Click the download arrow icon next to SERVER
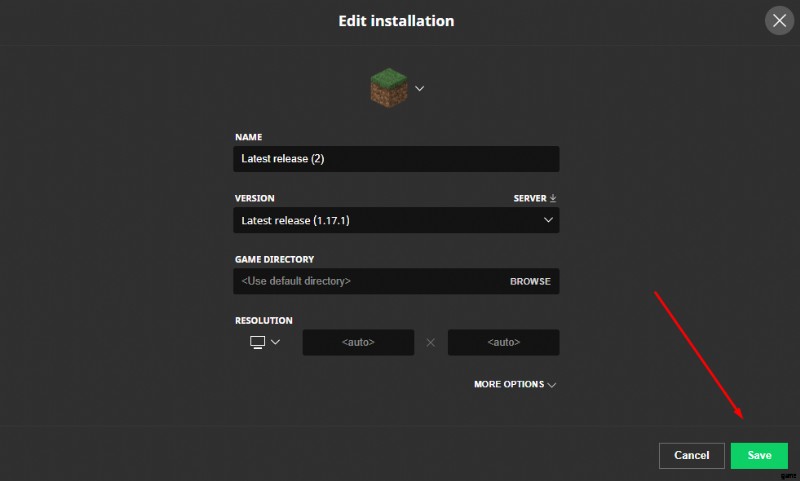This screenshot has width=800, height=481. 553,198
